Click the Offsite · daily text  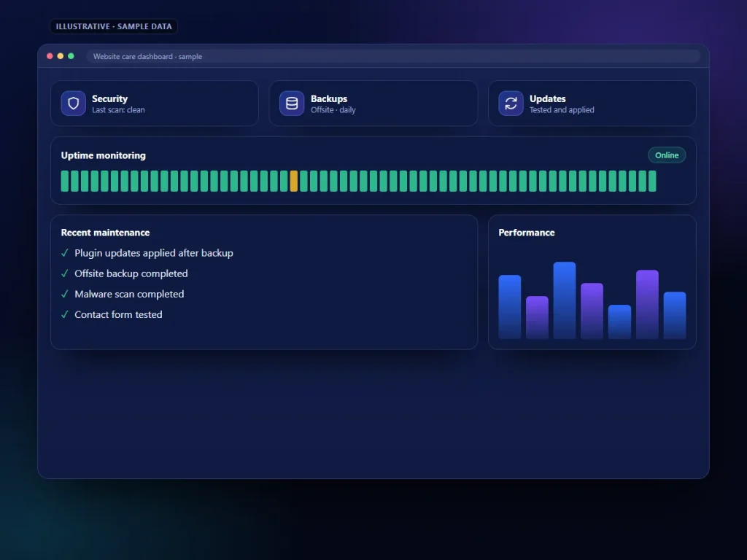tap(333, 110)
